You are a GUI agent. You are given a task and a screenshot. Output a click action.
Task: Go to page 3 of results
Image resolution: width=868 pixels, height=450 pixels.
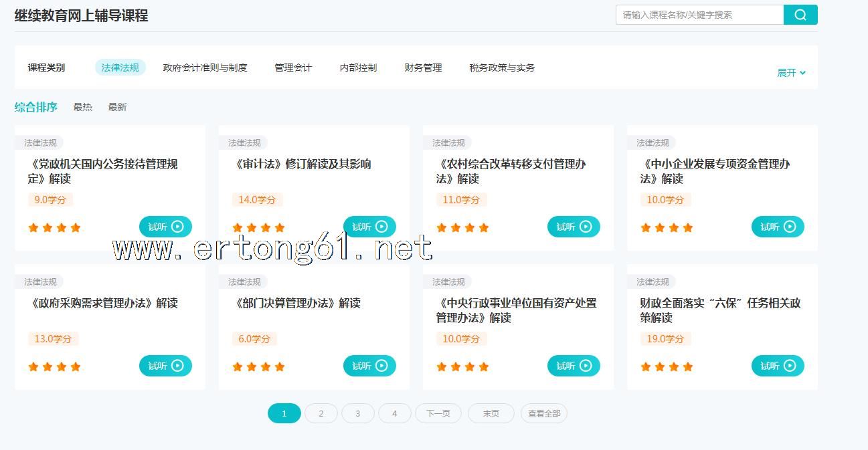point(357,413)
